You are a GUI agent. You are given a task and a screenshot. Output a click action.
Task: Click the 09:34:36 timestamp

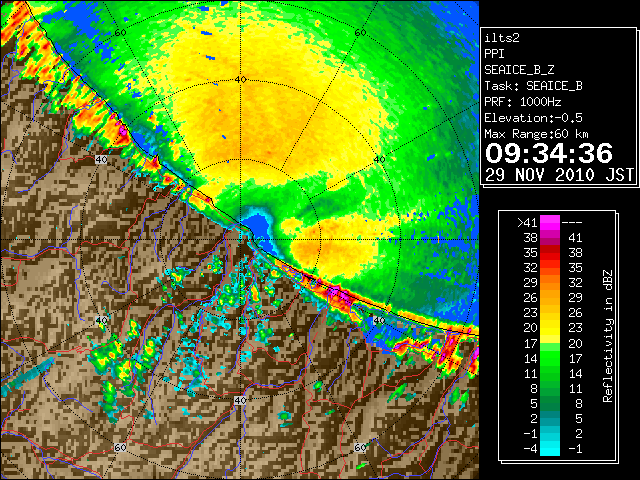(x=549, y=153)
